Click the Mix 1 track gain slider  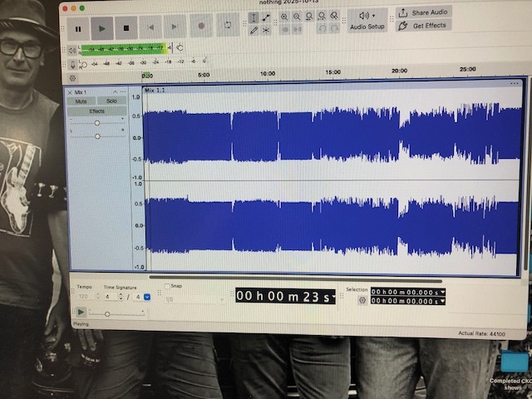97,122
